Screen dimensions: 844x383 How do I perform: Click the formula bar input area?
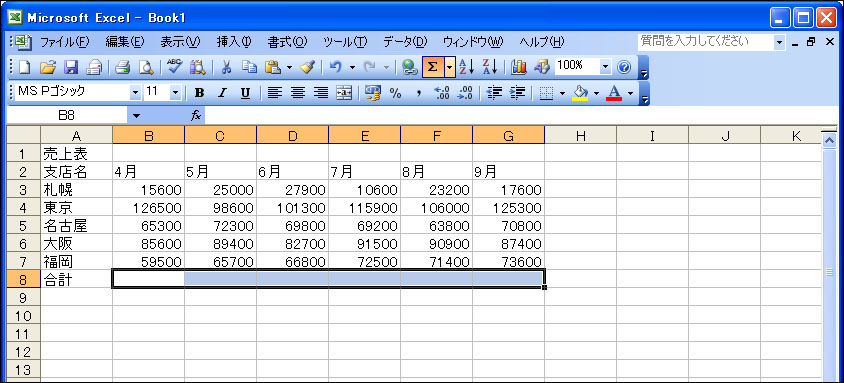coord(521,115)
